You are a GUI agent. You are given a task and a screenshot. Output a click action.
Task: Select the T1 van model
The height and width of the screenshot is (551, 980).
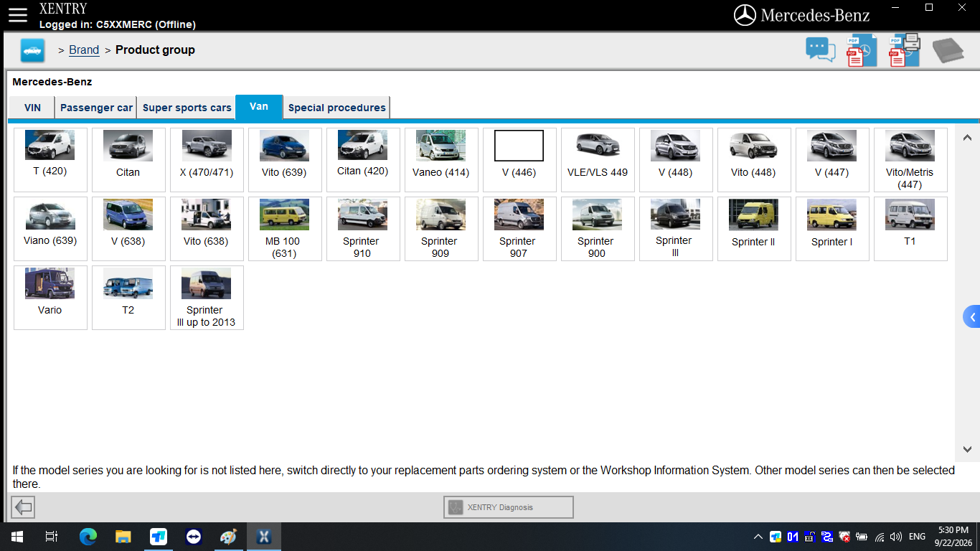click(x=910, y=229)
